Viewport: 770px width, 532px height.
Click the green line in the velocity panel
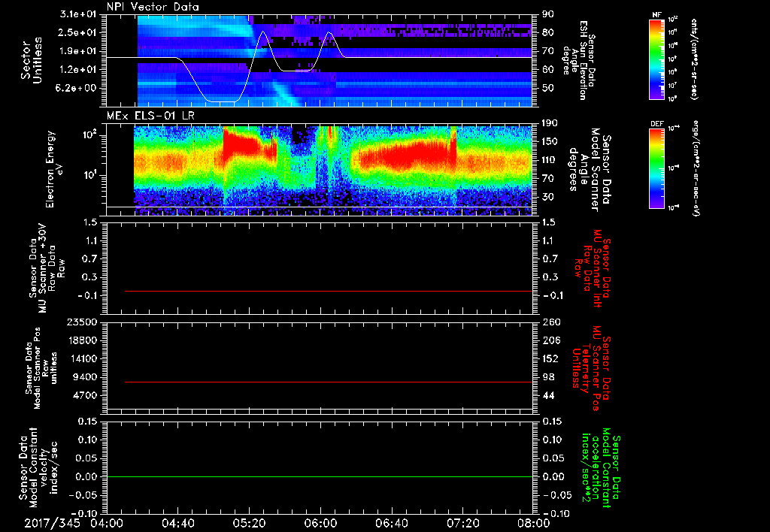[x=320, y=476]
